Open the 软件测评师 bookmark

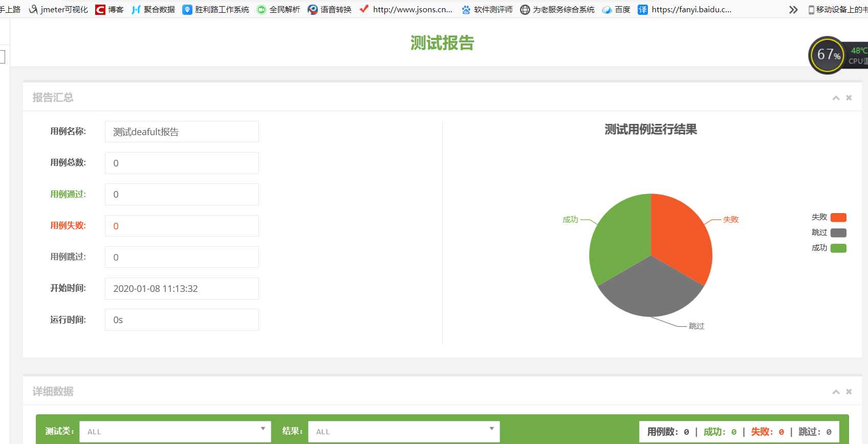[x=487, y=9]
